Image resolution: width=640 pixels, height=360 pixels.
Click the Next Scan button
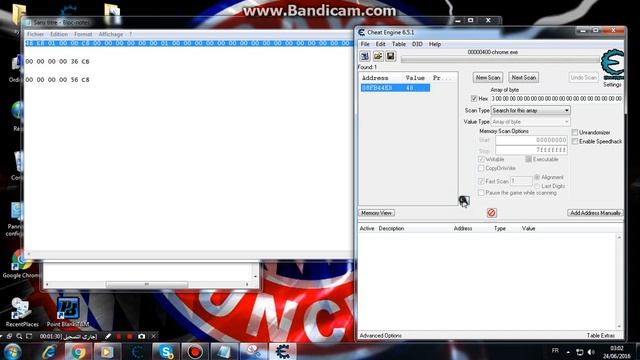point(524,78)
